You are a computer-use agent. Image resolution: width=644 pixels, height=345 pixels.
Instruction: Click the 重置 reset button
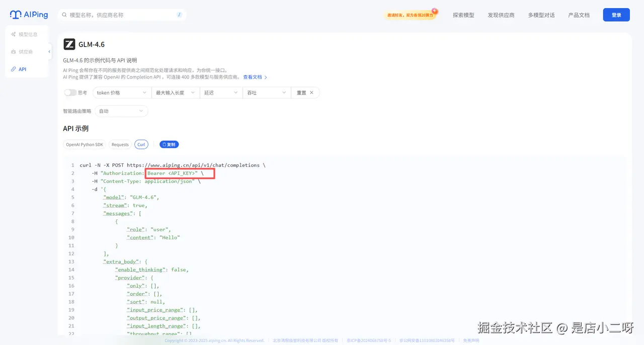coord(305,93)
